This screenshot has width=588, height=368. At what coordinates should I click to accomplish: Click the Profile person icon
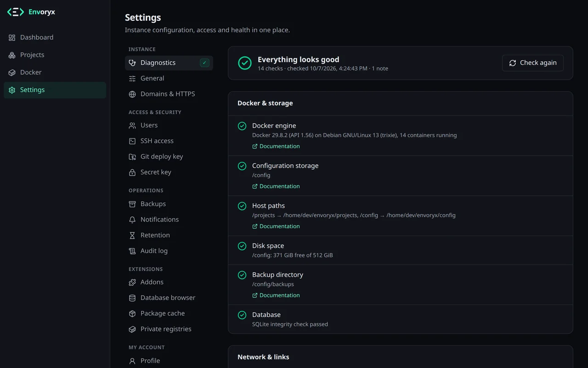point(132,361)
